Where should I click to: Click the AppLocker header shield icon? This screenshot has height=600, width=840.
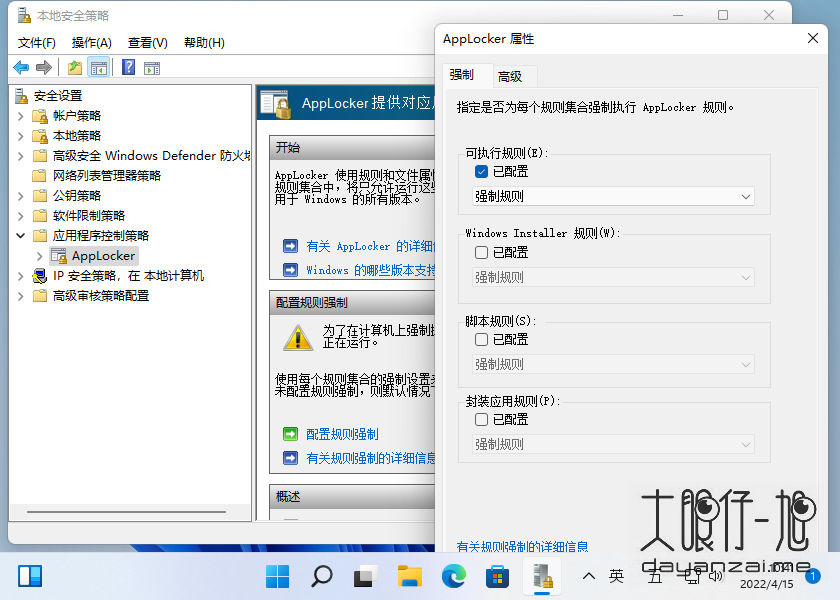(274, 101)
